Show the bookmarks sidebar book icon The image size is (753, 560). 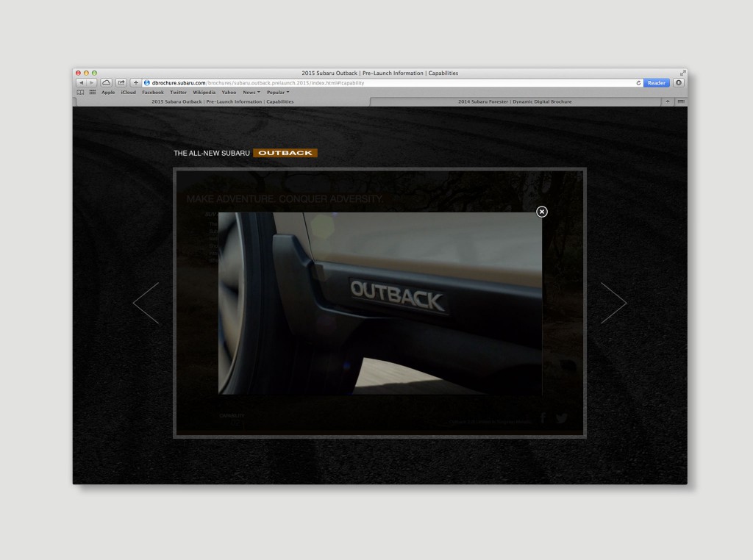pyautogui.click(x=80, y=92)
